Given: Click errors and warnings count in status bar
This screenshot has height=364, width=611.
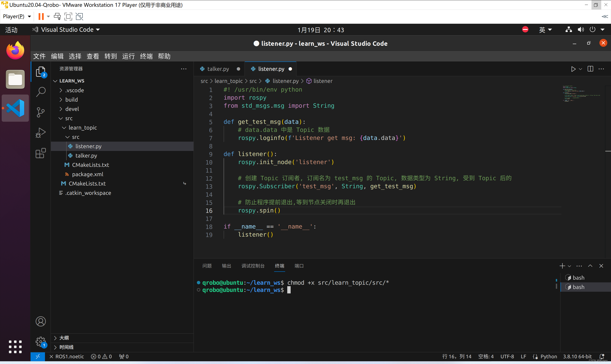Looking at the screenshot, I should (101, 356).
